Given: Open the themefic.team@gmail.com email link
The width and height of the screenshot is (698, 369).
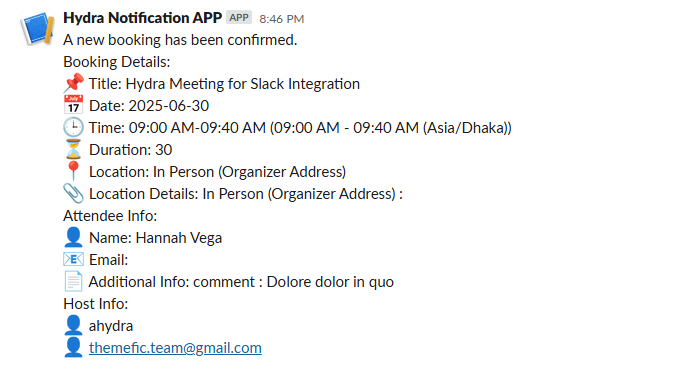Looking at the screenshot, I should point(175,348).
